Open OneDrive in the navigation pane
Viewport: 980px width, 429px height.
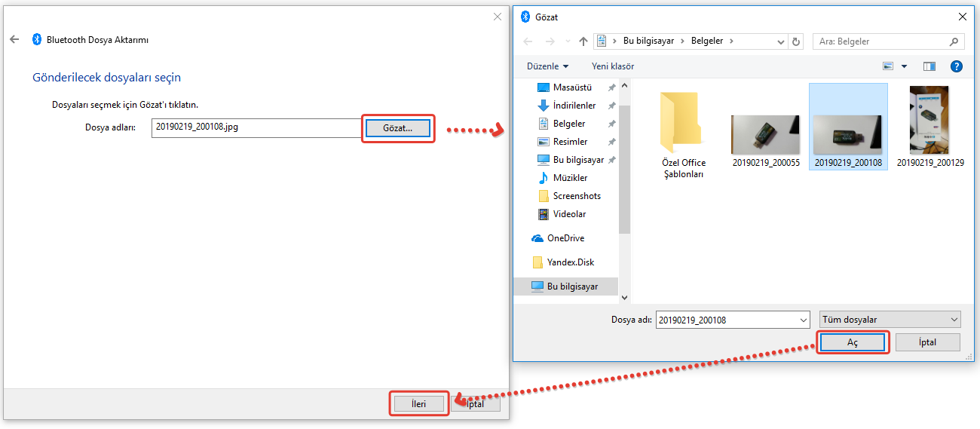(x=565, y=238)
